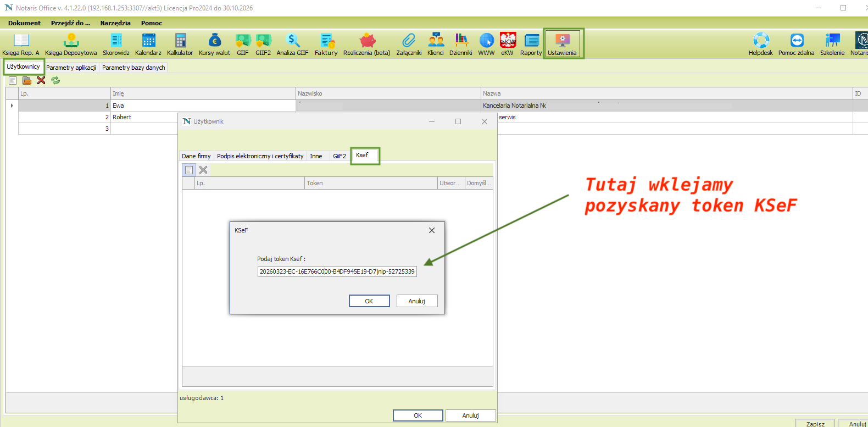Switch to Parametry bazy danych tab
This screenshot has height=427, width=868.
(133, 68)
